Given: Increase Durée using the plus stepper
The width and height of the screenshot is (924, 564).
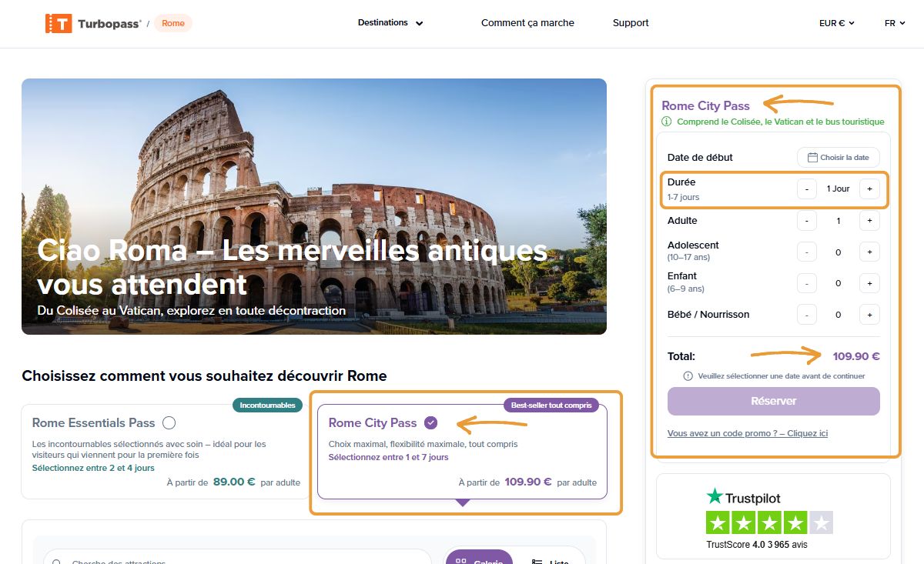Looking at the screenshot, I should point(869,188).
